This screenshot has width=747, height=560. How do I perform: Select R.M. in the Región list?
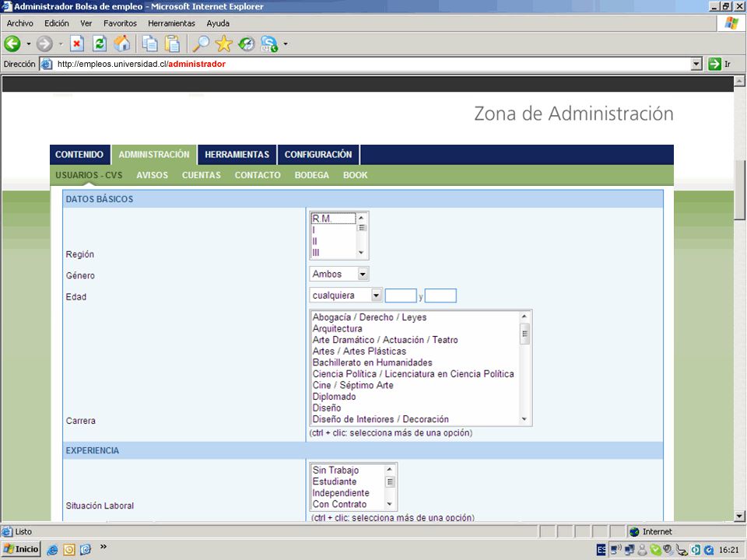(333, 219)
